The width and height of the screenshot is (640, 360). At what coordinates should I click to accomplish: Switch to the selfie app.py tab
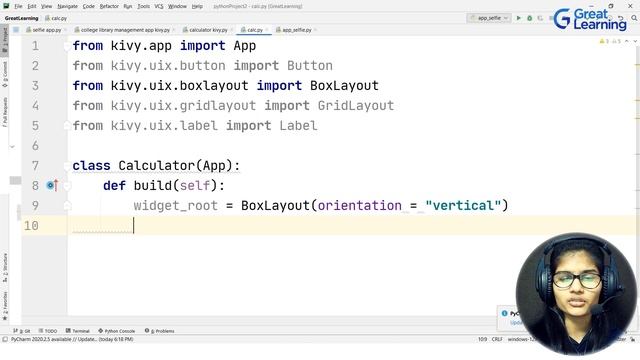coord(44,30)
